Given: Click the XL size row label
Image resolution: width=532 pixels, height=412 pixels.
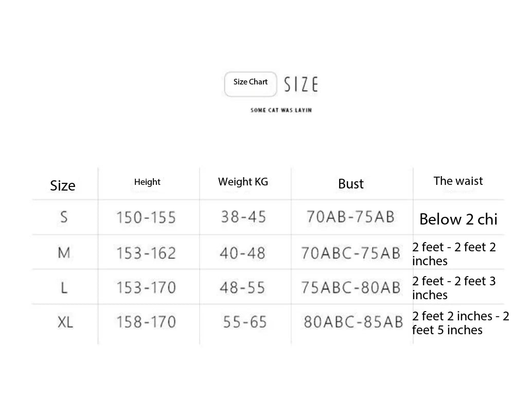Looking at the screenshot, I should (65, 322).
